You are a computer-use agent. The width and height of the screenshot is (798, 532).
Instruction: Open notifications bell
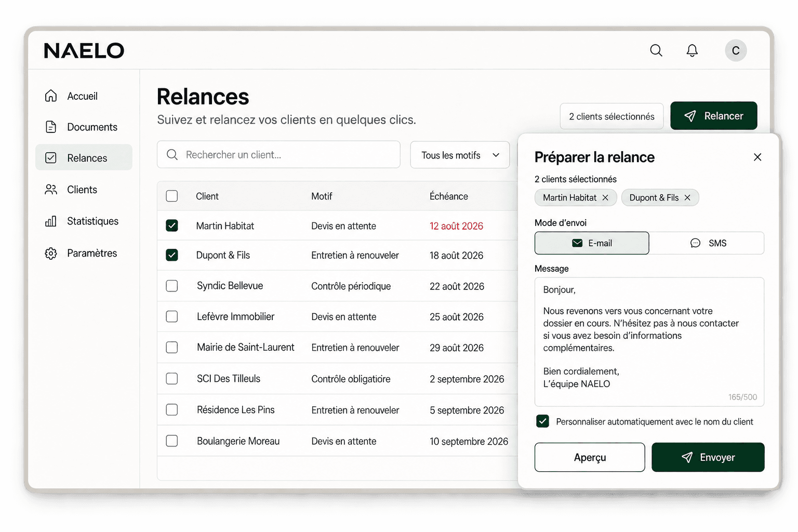click(692, 50)
